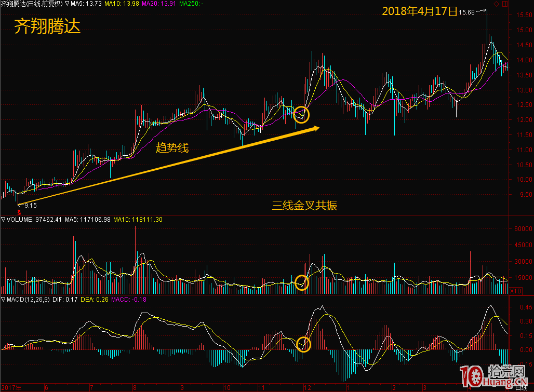Click month 9 on the time axis
The width and height of the screenshot is (534, 392).
[182, 387]
